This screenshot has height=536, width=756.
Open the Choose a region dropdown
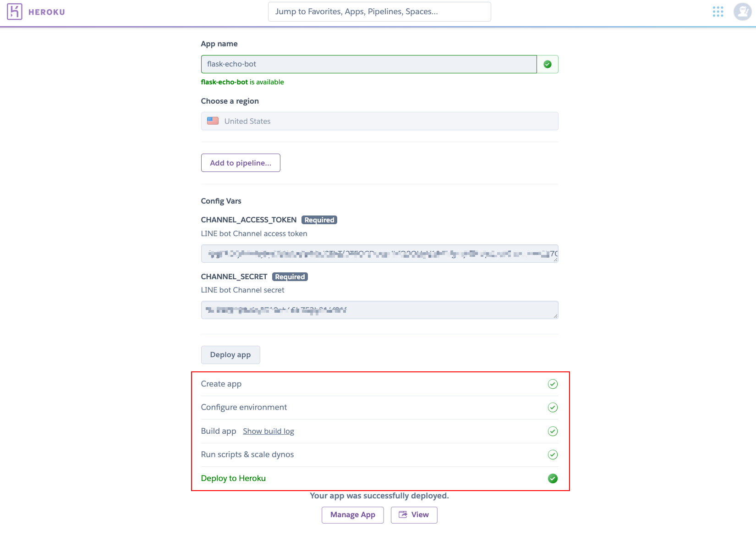coord(379,121)
